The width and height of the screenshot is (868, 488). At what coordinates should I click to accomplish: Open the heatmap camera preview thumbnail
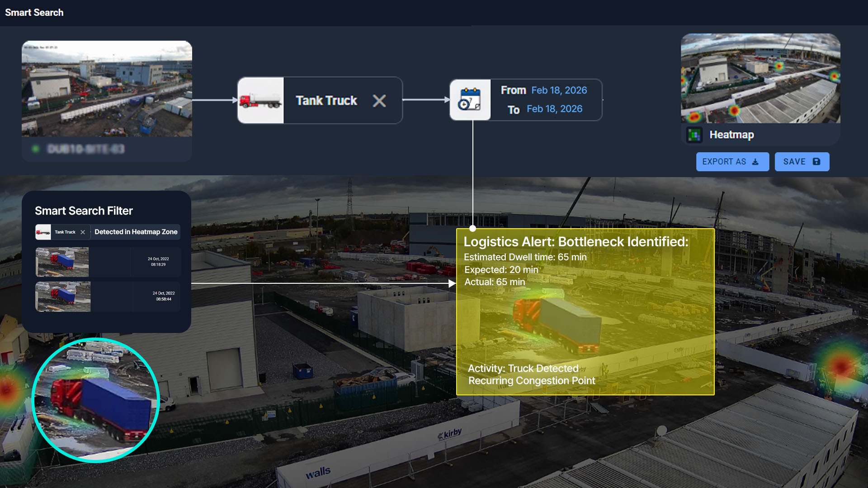[760, 78]
